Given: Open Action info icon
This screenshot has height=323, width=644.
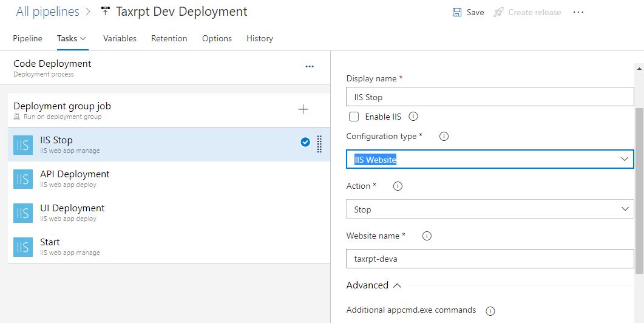Looking at the screenshot, I should coord(398,186).
